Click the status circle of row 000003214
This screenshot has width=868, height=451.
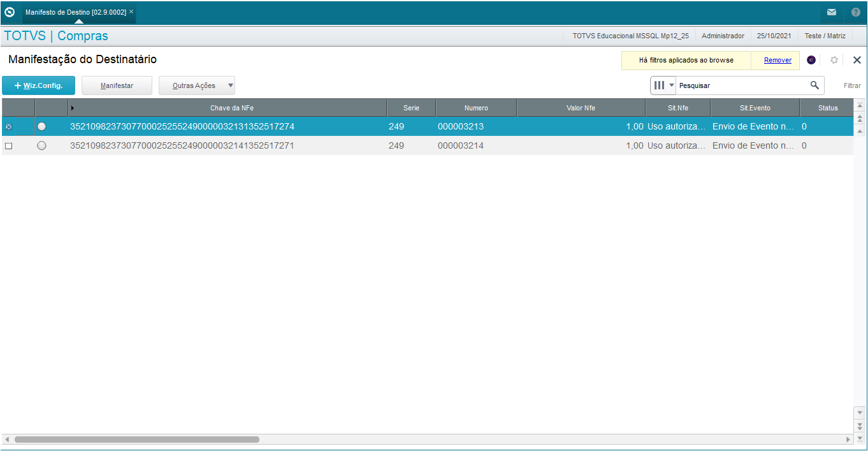42,146
